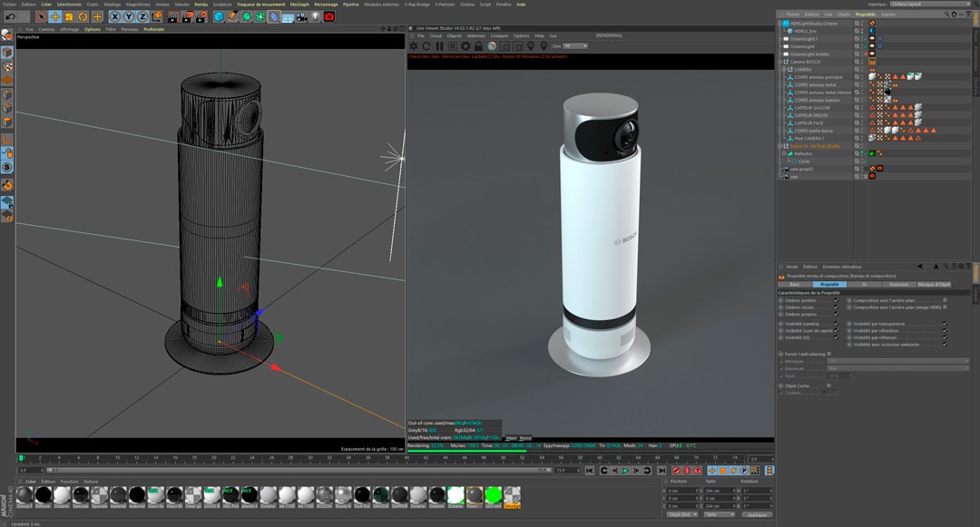Select Pied CAMERA.1 in the object manager

point(809,139)
